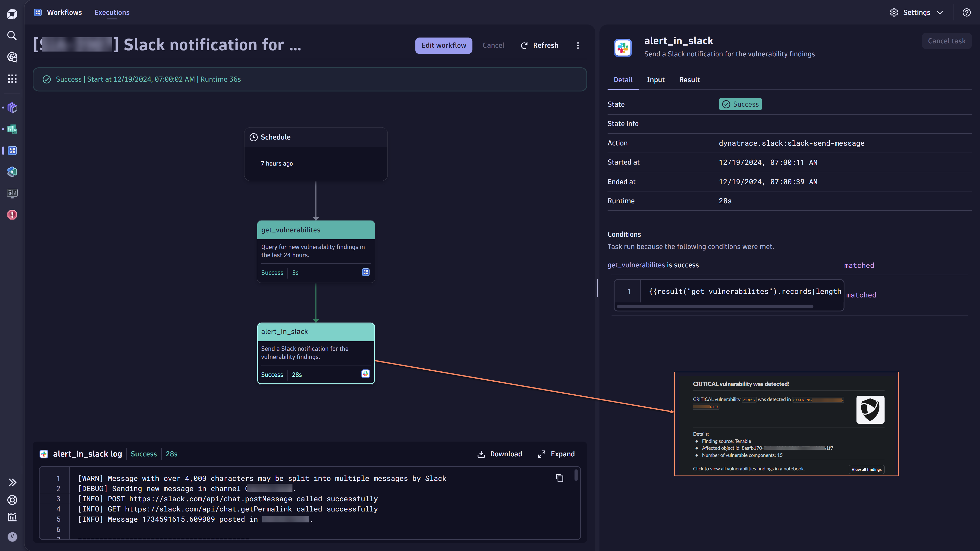Viewport: 980px width, 551px height.
Task: Switch to the Input tab of alert_in_slack
Action: coord(655,80)
